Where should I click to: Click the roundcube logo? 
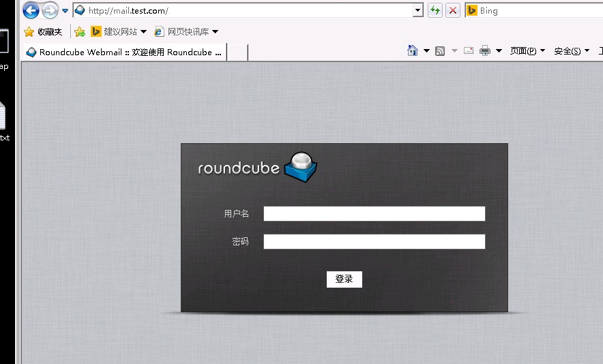(258, 167)
